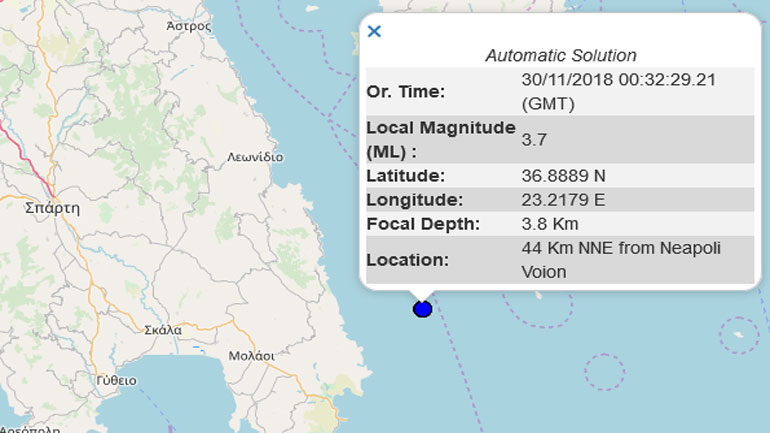Click the Σπάρτη city label
770x433 pixels.
pyautogui.click(x=51, y=208)
